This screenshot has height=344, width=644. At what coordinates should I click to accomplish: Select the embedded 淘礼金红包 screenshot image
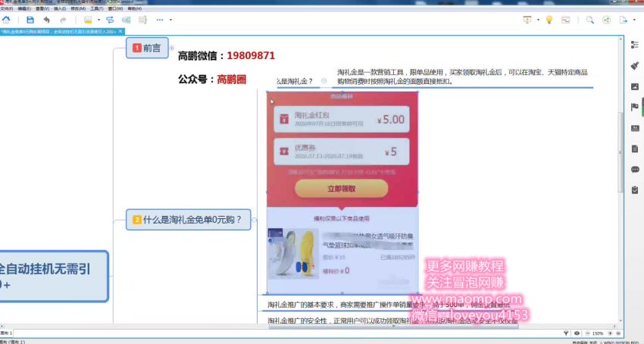pos(342,192)
